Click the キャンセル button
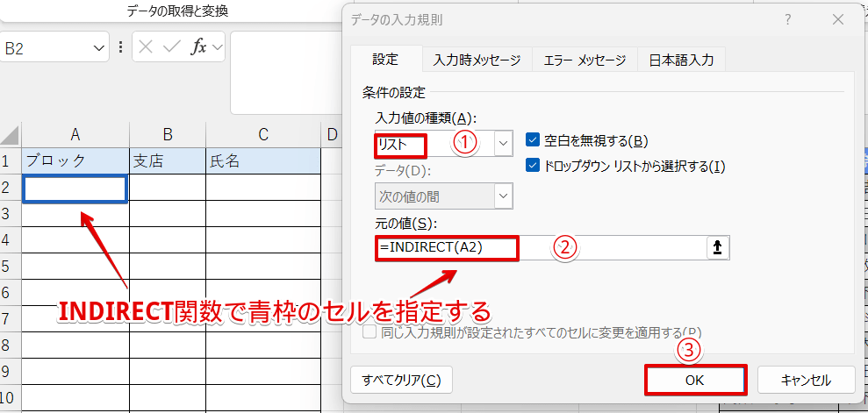Screen dimensions: 868x413 [806, 380]
